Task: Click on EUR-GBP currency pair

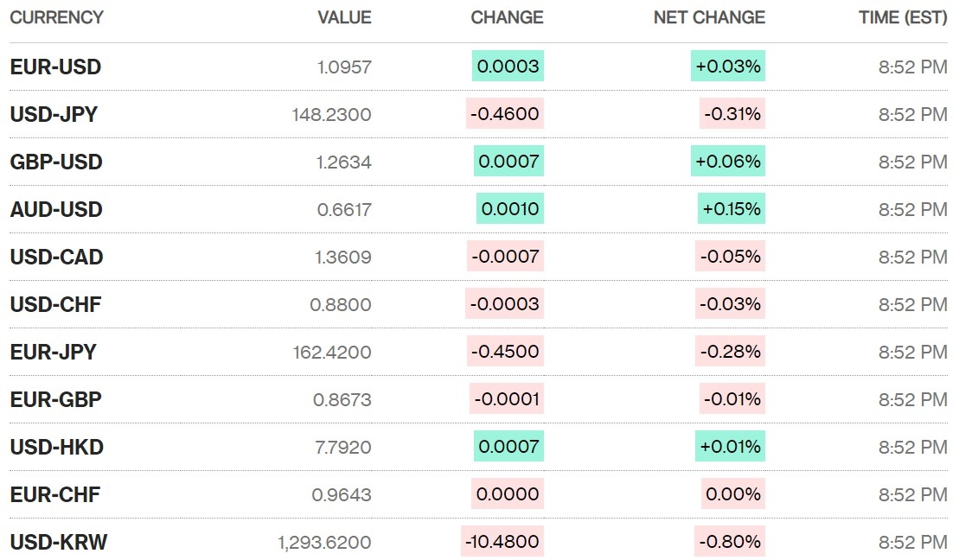Action: 56,399
